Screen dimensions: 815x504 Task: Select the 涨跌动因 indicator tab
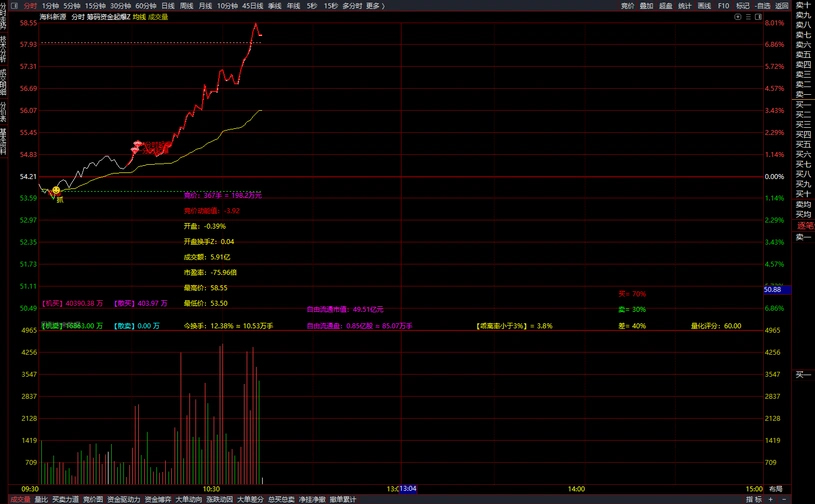219,499
